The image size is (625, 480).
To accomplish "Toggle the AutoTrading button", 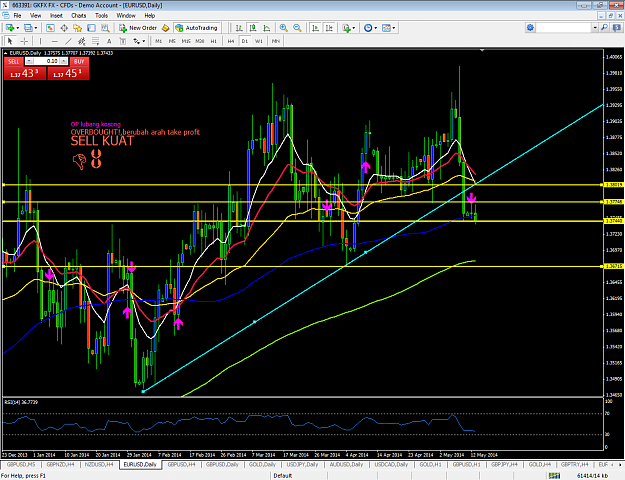I will 197,28.
